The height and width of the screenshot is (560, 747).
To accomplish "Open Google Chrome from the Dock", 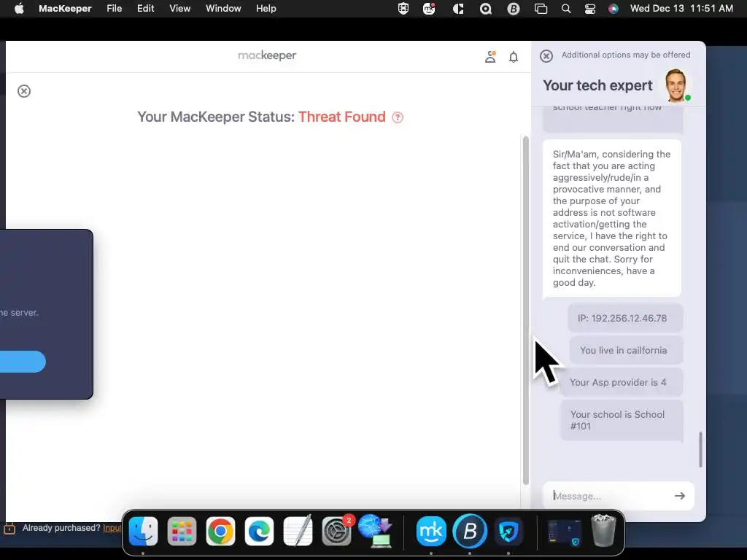I will coord(220,531).
